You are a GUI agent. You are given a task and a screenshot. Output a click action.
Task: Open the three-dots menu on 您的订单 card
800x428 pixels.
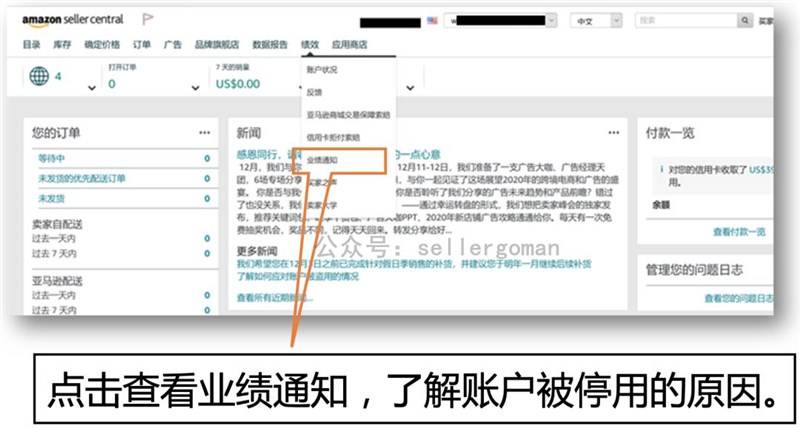point(205,133)
